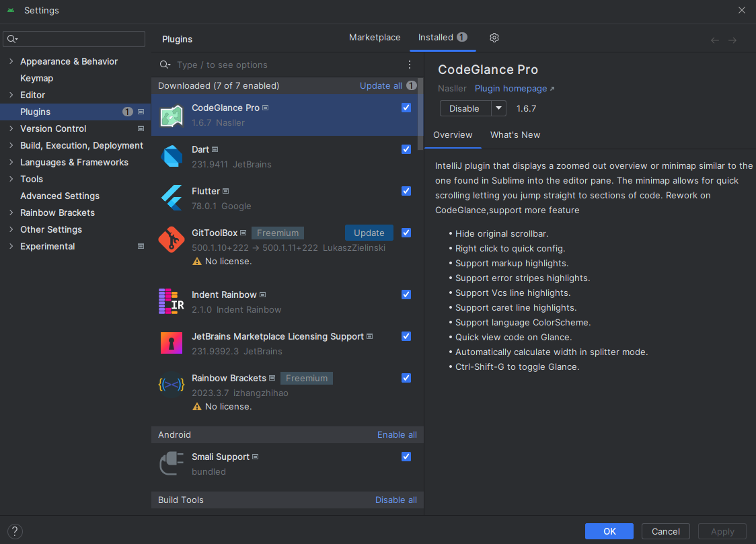This screenshot has height=544, width=756.
Task: Open the Overview tab
Action: [453, 135]
